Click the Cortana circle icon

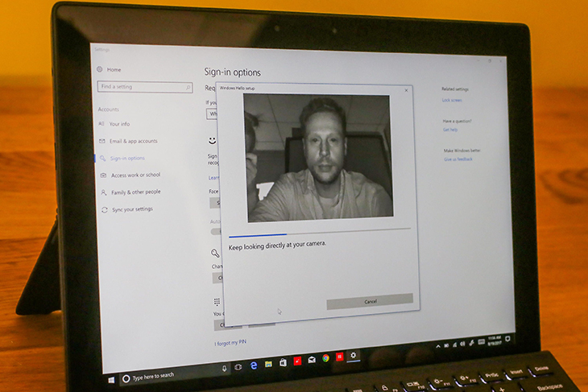(x=126, y=379)
